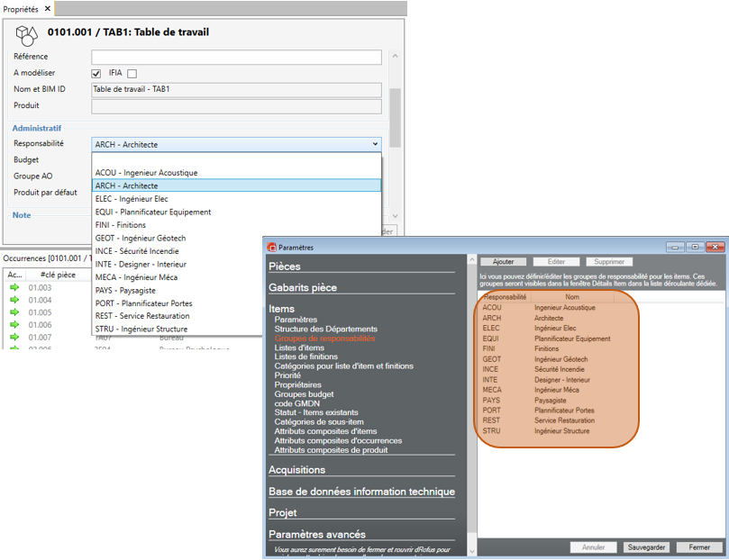Click the Ajouter button
The width and height of the screenshot is (729, 560).
click(x=503, y=262)
